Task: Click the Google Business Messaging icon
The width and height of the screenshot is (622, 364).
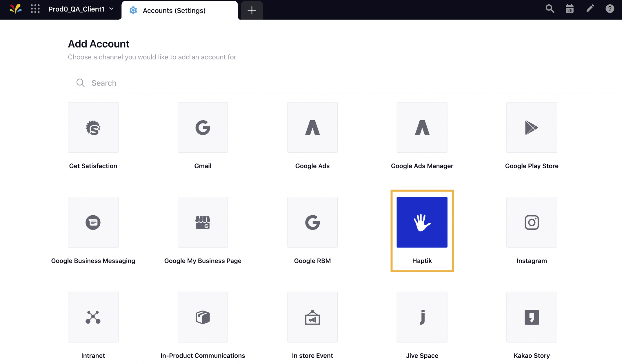Action: (93, 222)
